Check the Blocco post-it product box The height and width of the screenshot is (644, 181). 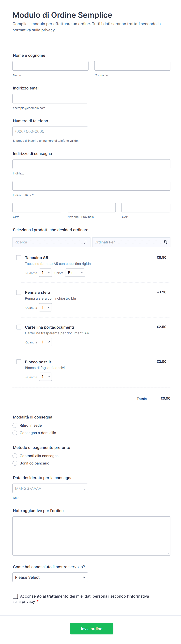tap(19, 362)
